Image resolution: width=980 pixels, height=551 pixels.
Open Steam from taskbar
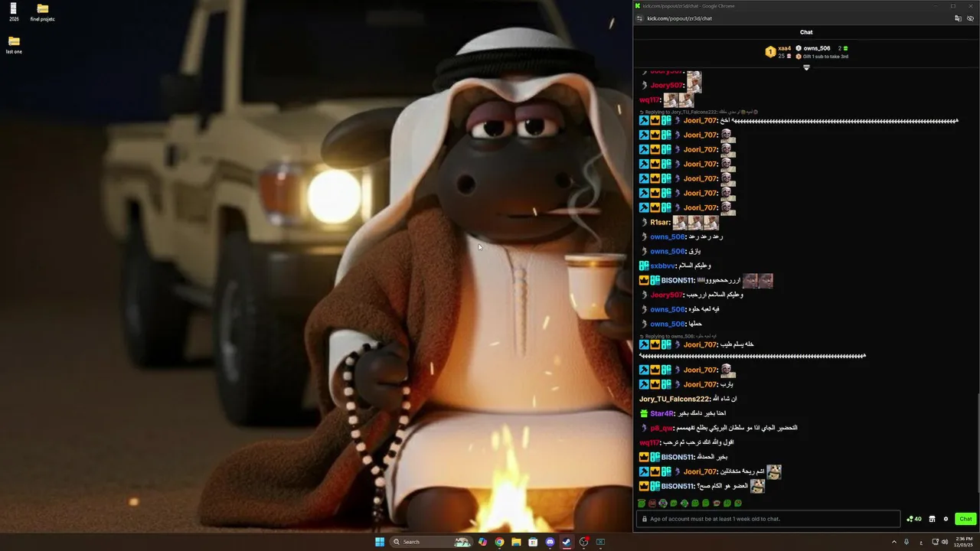coord(567,542)
